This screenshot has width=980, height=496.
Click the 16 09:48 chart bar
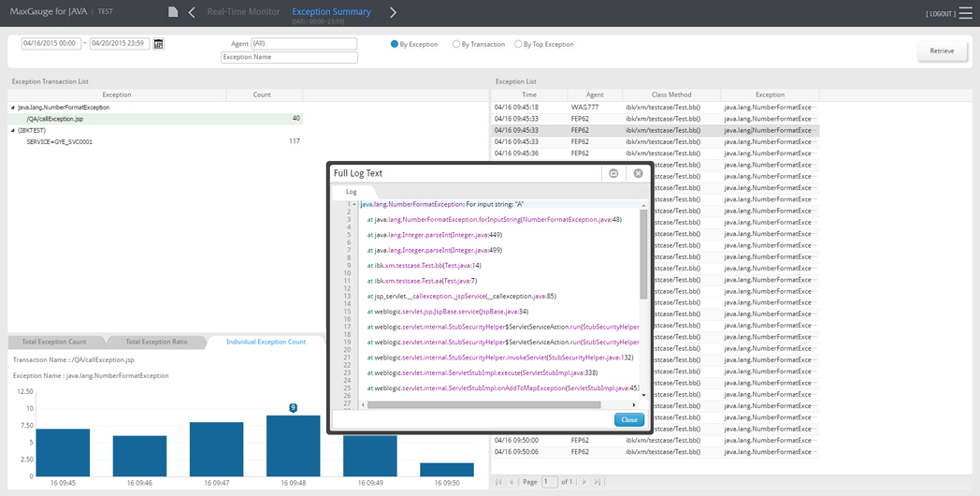coord(293,446)
